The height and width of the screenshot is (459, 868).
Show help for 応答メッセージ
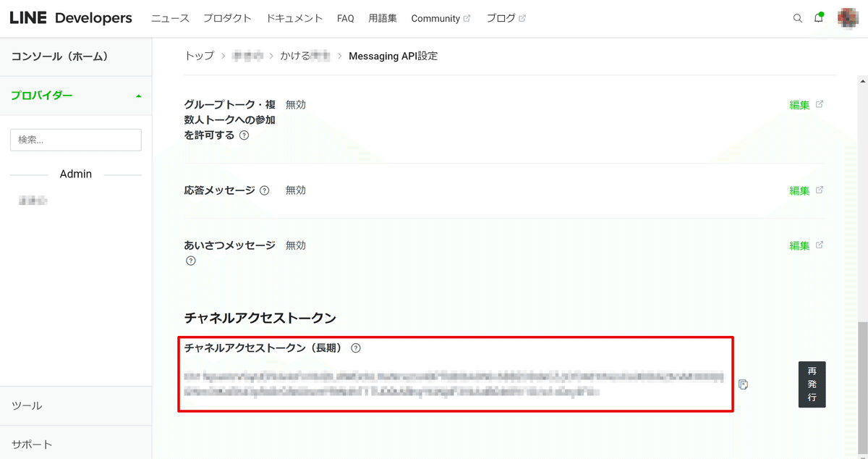click(x=264, y=191)
